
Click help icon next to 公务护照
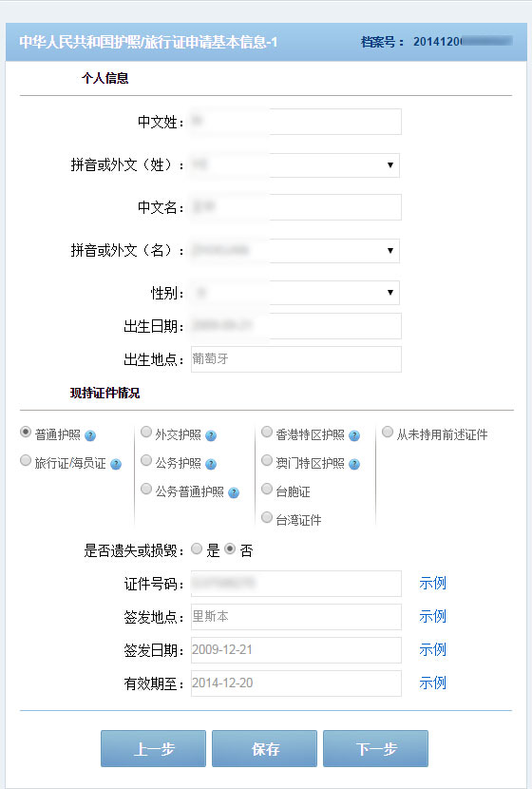point(211,464)
